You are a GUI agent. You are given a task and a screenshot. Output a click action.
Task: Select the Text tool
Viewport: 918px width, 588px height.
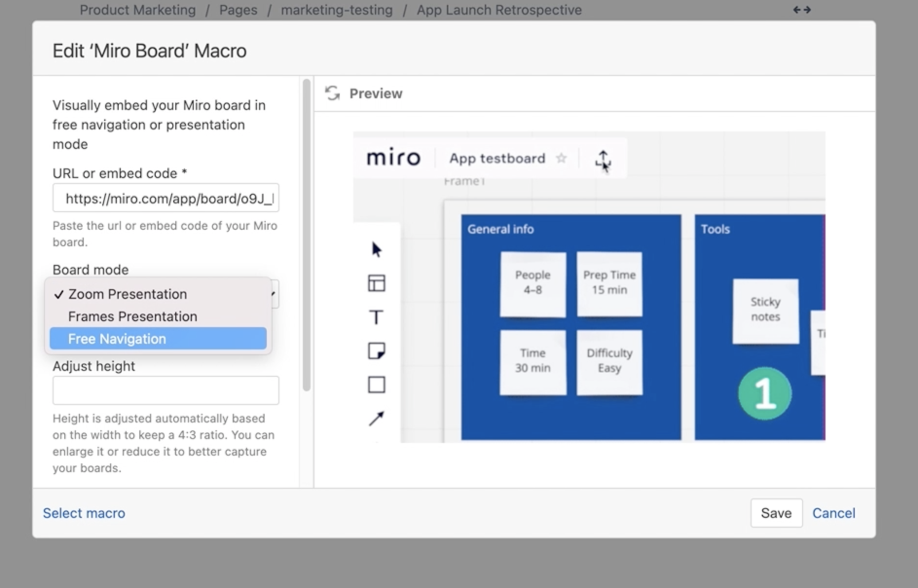pyautogui.click(x=376, y=317)
